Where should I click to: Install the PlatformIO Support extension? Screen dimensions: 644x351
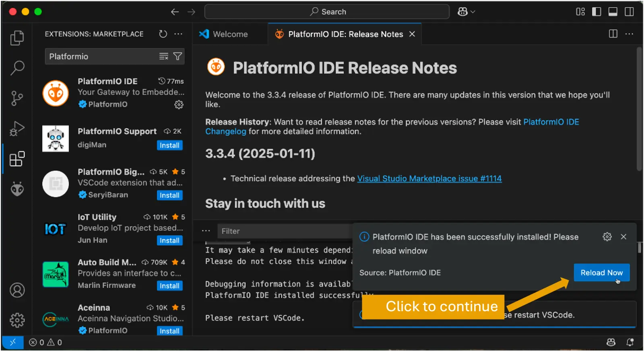click(x=169, y=145)
